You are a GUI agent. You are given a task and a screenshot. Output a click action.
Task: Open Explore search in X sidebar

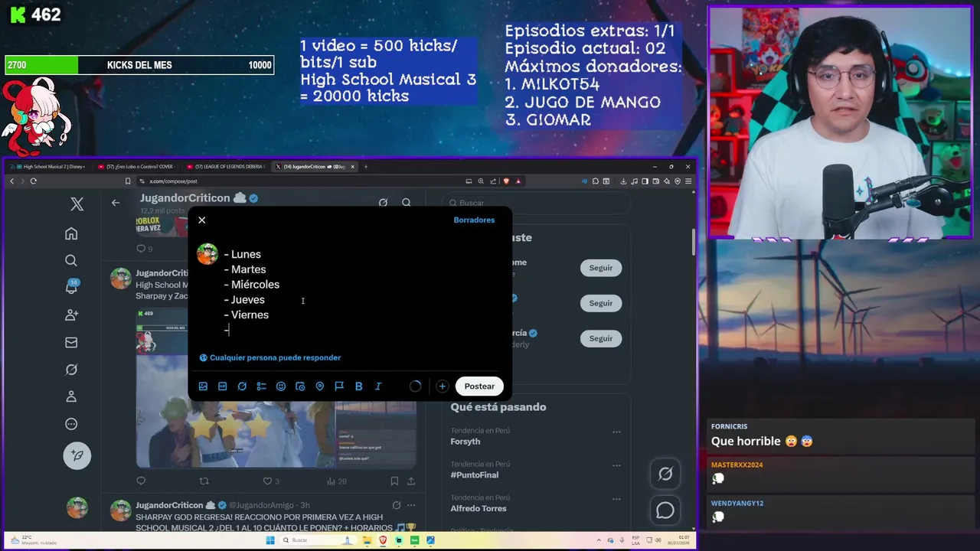(71, 260)
